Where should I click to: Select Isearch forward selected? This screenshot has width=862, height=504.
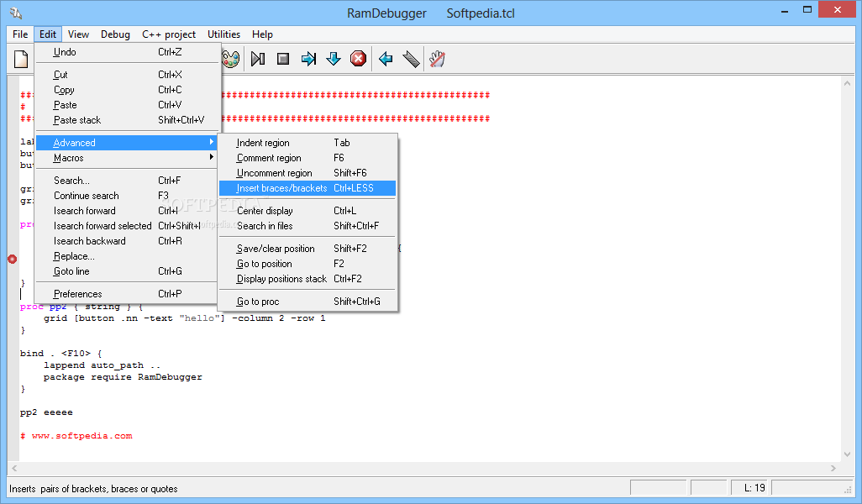(x=126, y=226)
